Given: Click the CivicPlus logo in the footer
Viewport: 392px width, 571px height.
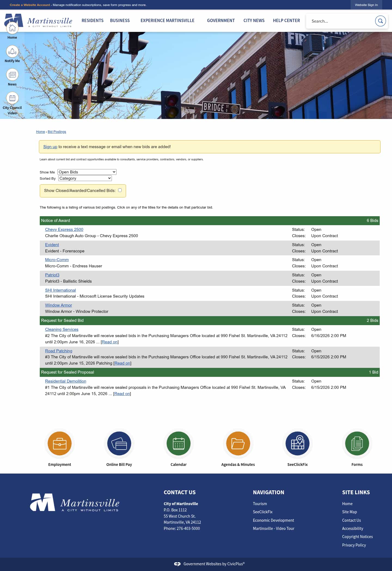Looking at the screenshot, I should click(x=177, y=564).
